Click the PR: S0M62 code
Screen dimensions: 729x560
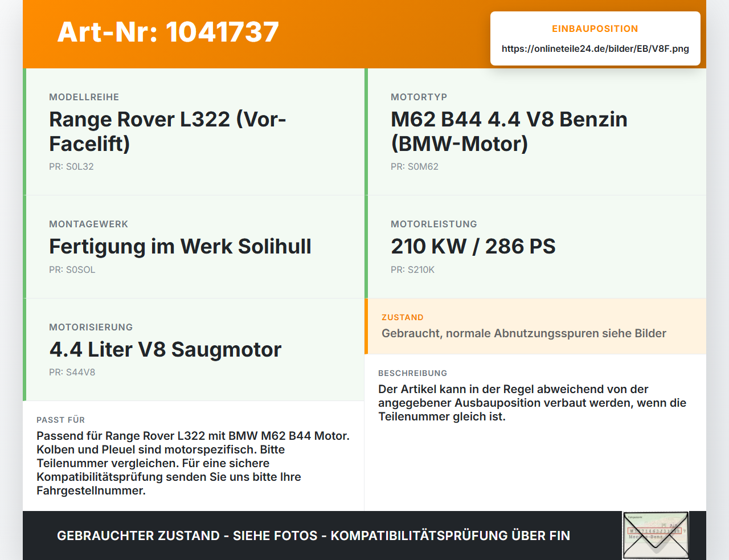click(x=415, y=166)
